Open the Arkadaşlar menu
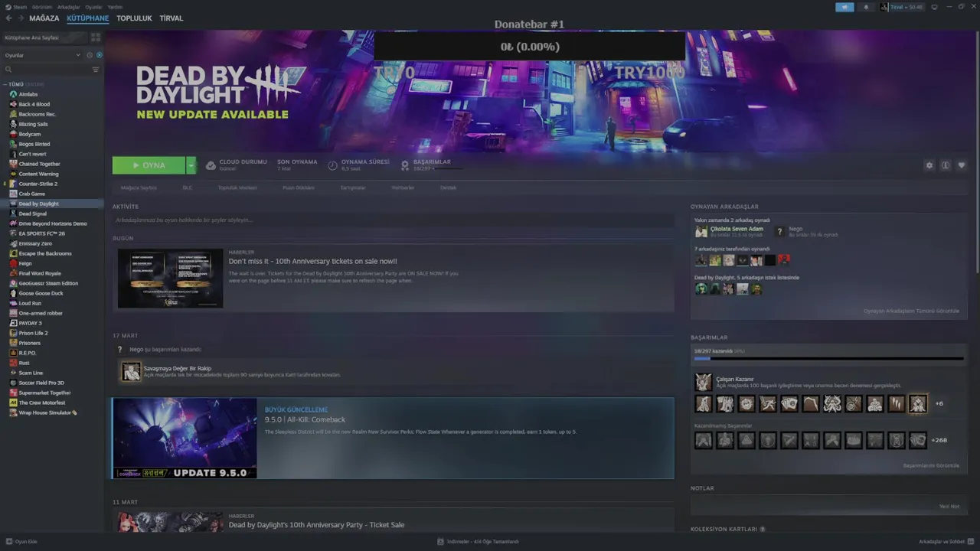This screenshot has height=551, width=980. coord(68,7)
